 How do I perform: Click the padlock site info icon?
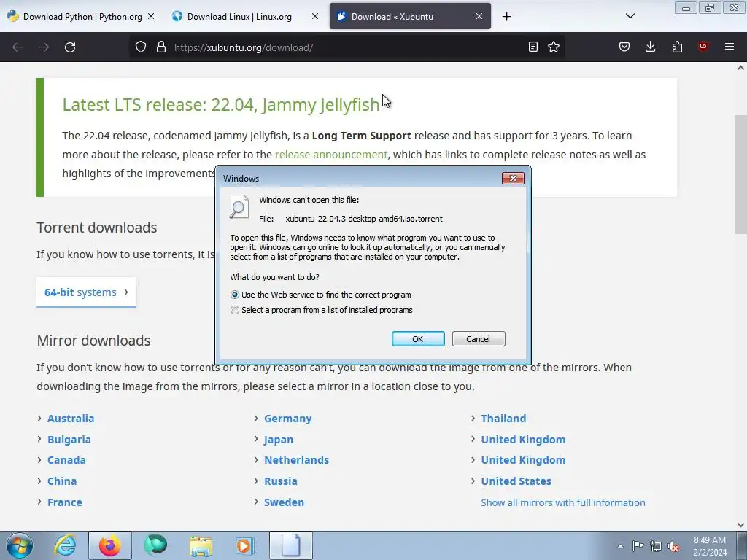(161, 47)
